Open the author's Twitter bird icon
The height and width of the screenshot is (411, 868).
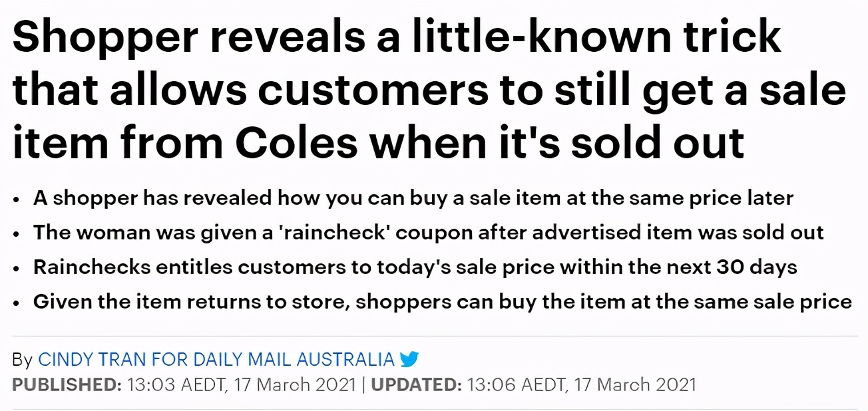409,360
